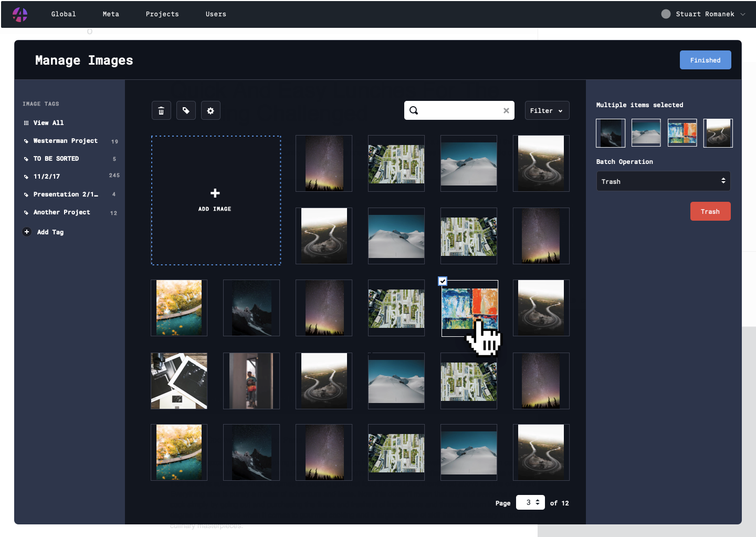Open the Batch Operation dropdown set to Trash

coord(663,181)
